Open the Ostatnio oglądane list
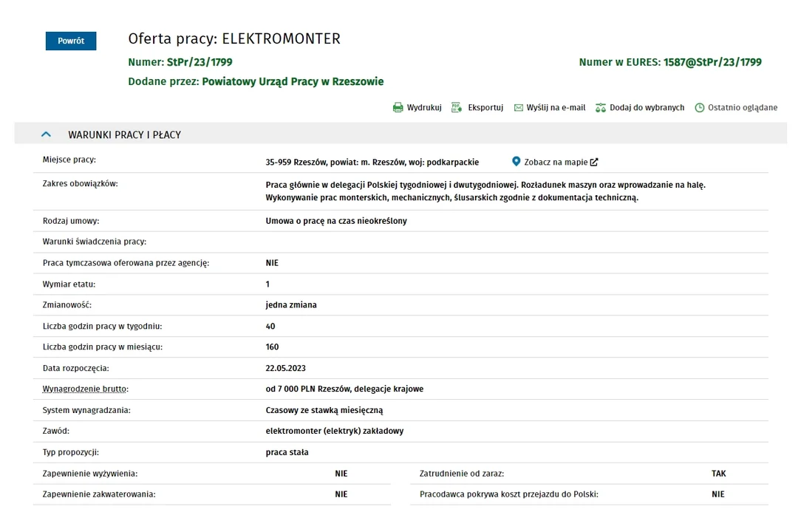The height and width of the screenshot is (532, 801). click(743, 107)
